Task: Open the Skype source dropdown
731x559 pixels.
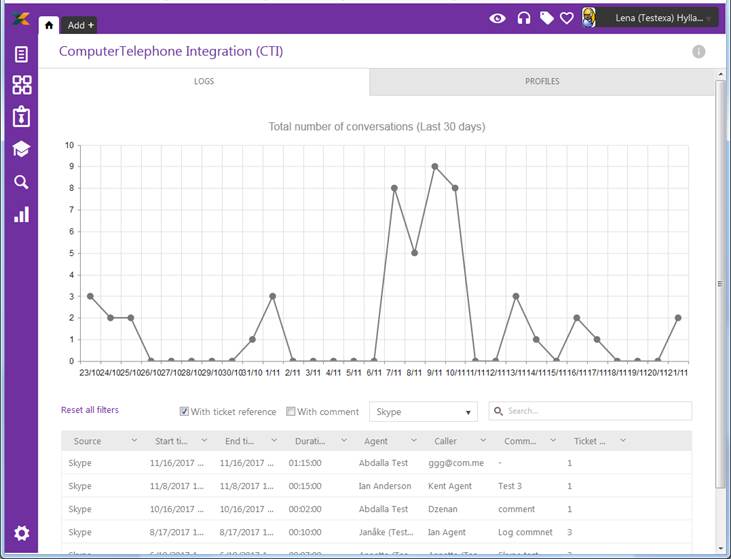Action: [423, 412]
